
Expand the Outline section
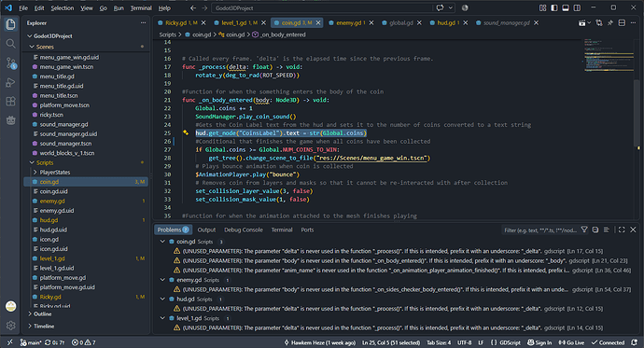(30, 313)
